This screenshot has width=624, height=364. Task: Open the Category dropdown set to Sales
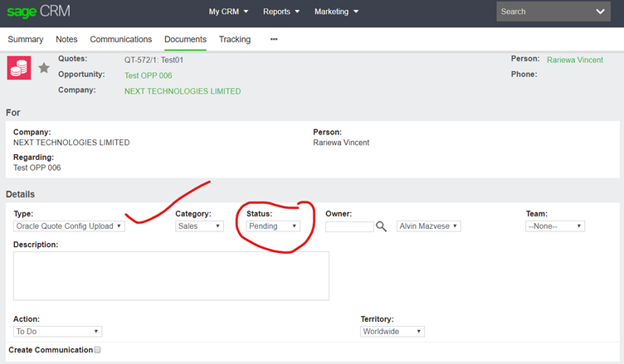point(199,226)
